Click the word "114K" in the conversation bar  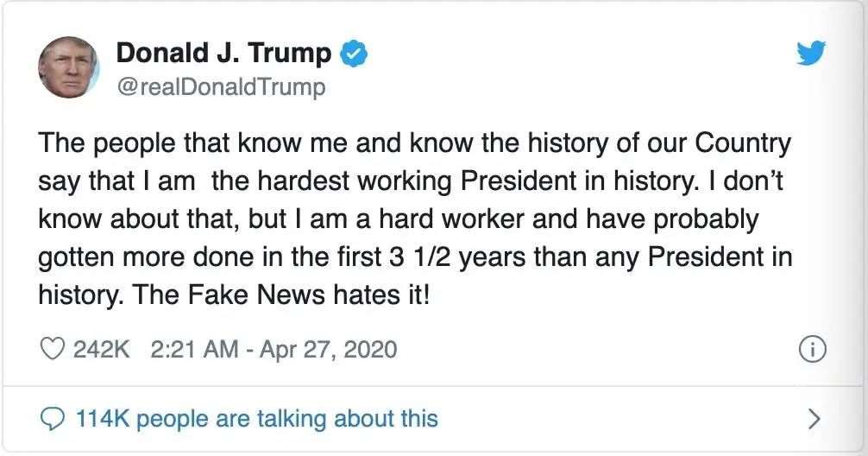coord(103,420)
